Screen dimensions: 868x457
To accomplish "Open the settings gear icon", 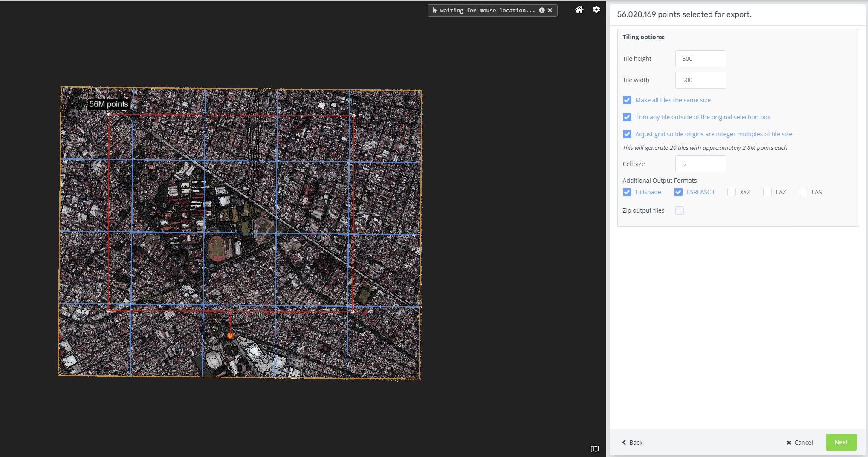I will [596, 9].
